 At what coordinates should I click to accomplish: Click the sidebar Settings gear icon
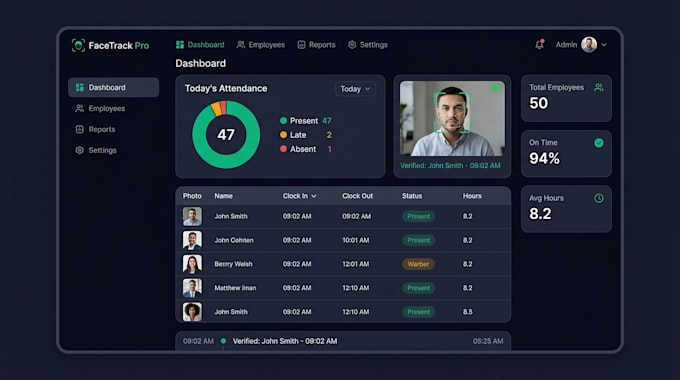(79, 150)
